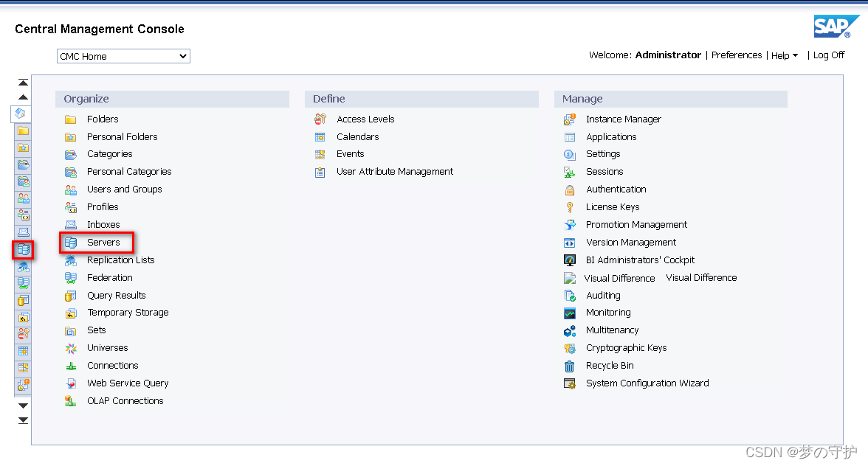Open Users and Groups icon in left sidebar
868x466 pixels.
pyautogui.click(x=24, y=198)
